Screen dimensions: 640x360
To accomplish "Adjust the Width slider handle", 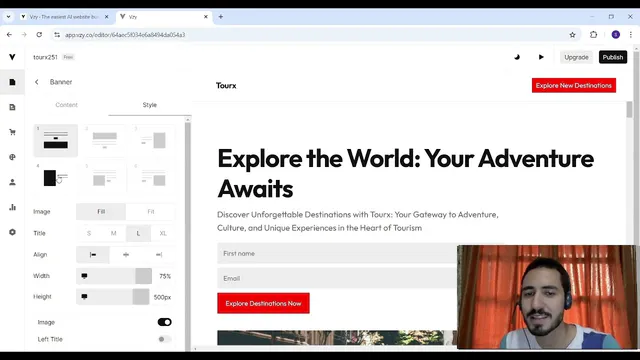I will point(143,276).
